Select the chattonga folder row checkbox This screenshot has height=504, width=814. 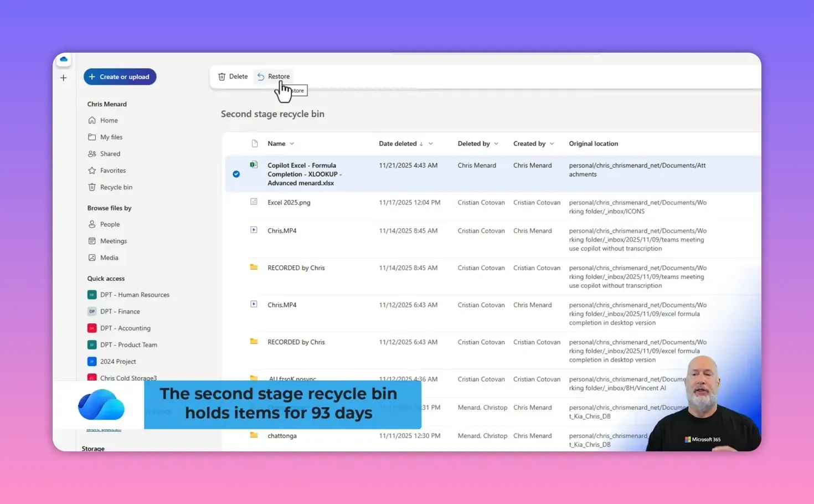[236, 435]
